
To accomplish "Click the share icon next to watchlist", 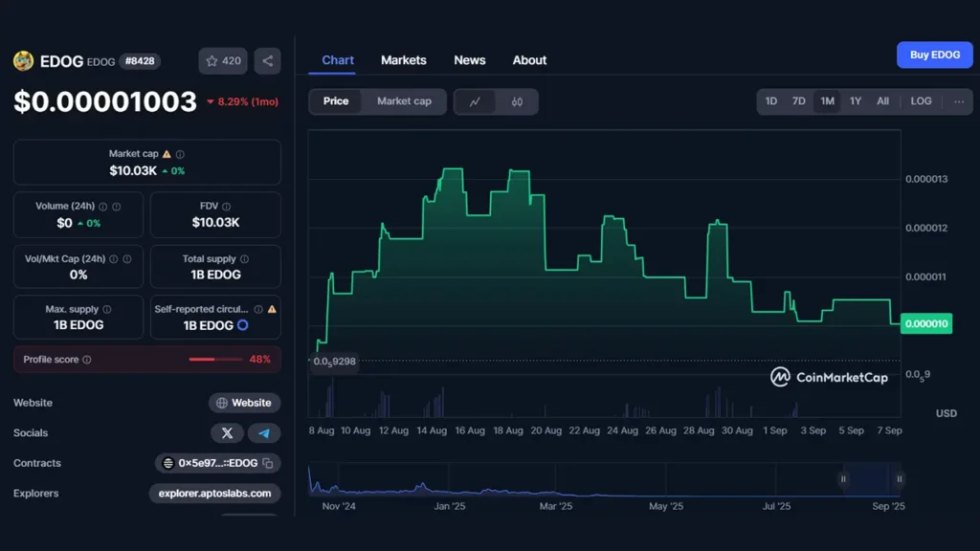I will click(x=268, y=60).
